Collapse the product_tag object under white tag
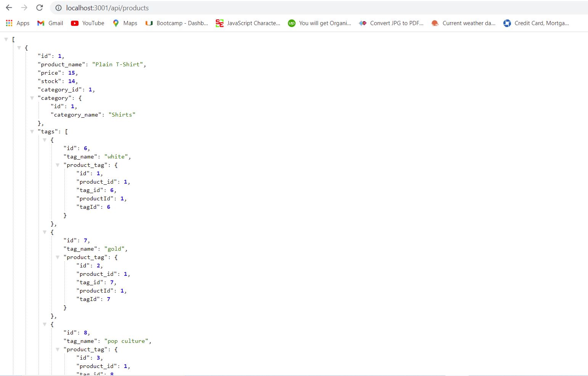This screenshot has height=376, width=588. tap(58, 165)
